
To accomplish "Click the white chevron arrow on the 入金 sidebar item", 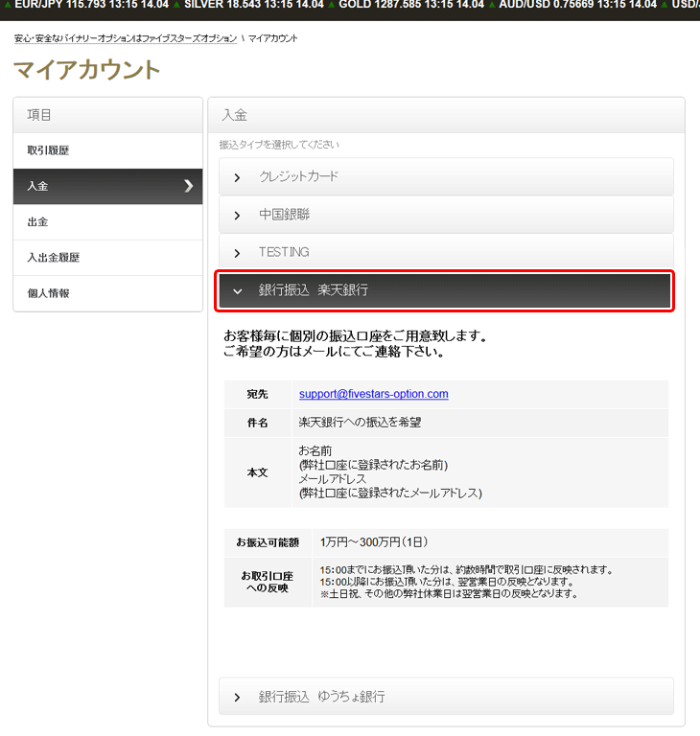I will 188,186.
